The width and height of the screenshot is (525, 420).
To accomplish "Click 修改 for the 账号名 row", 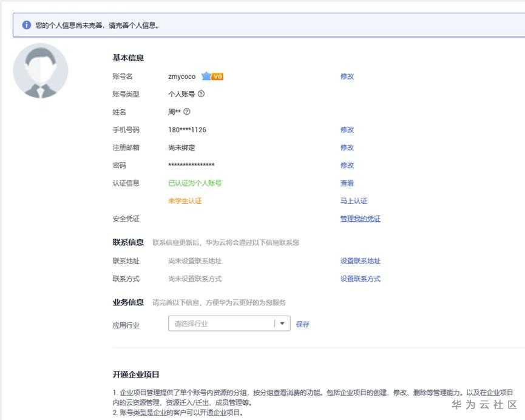I will tap(347, 76).
